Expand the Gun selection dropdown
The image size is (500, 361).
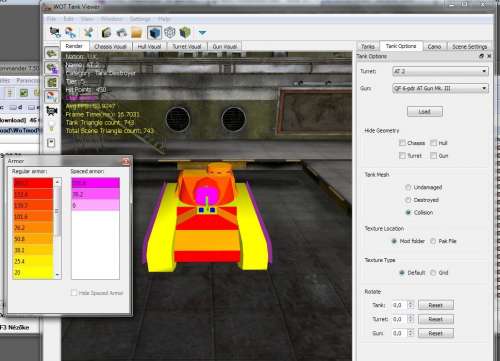[441, 88]
